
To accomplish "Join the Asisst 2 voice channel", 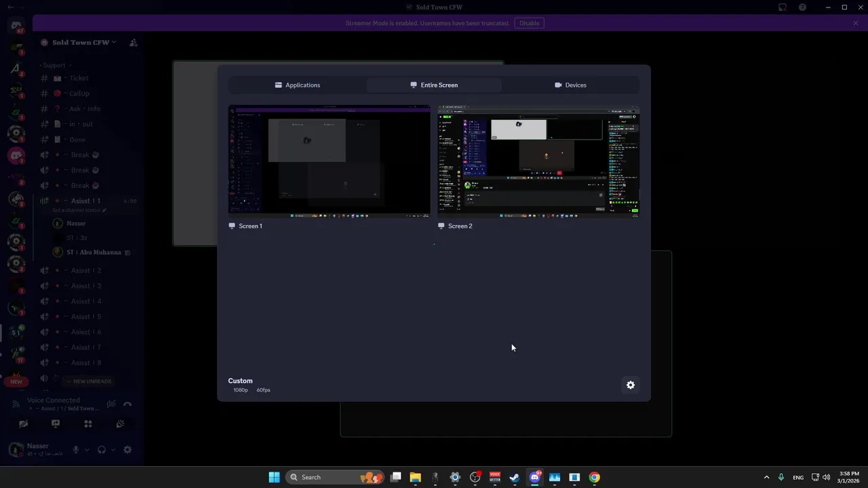I will [x=88, y=270].
